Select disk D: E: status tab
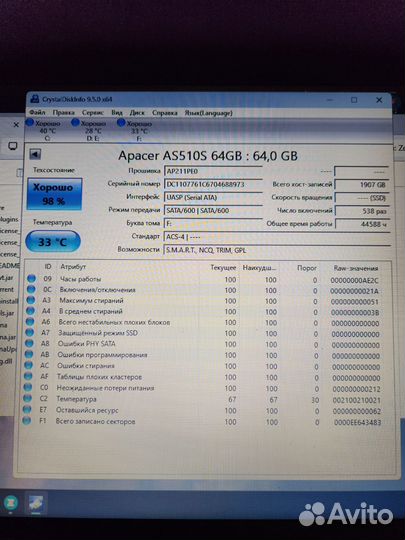The height and width of the screenshot is (540, 405). tap(90, 131)
